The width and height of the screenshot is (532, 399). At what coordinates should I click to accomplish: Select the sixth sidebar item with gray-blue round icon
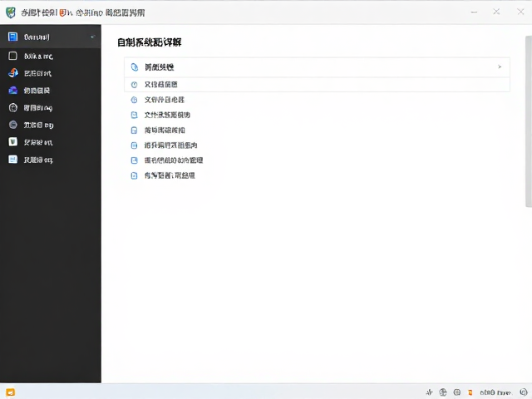click(13, 125)
